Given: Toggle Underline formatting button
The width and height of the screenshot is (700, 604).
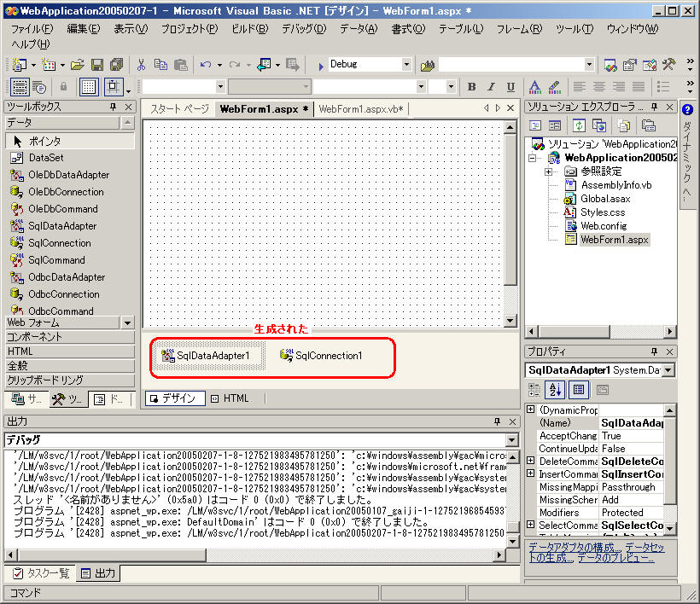Looking at the screenshot, I should click(510, 87).
